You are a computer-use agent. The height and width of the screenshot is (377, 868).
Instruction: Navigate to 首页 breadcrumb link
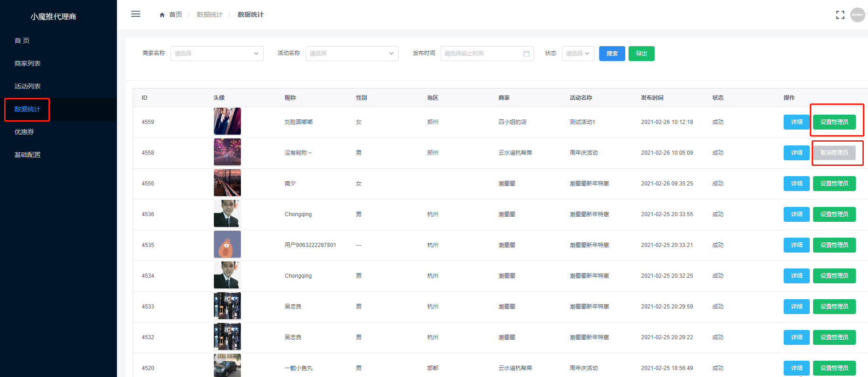[x=176, y=15]
